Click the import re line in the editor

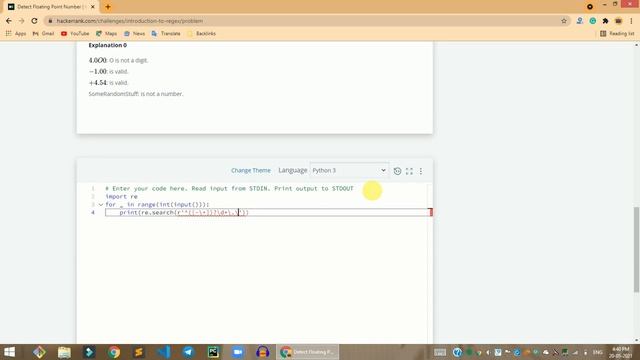coord(121,196)
